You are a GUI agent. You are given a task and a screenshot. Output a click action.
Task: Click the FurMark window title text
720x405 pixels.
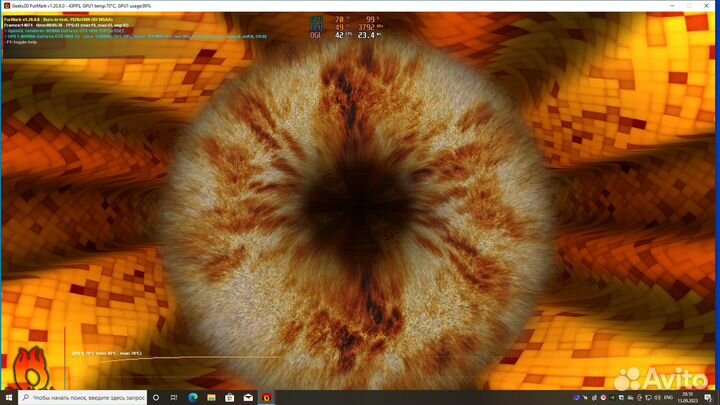(81, 6)
